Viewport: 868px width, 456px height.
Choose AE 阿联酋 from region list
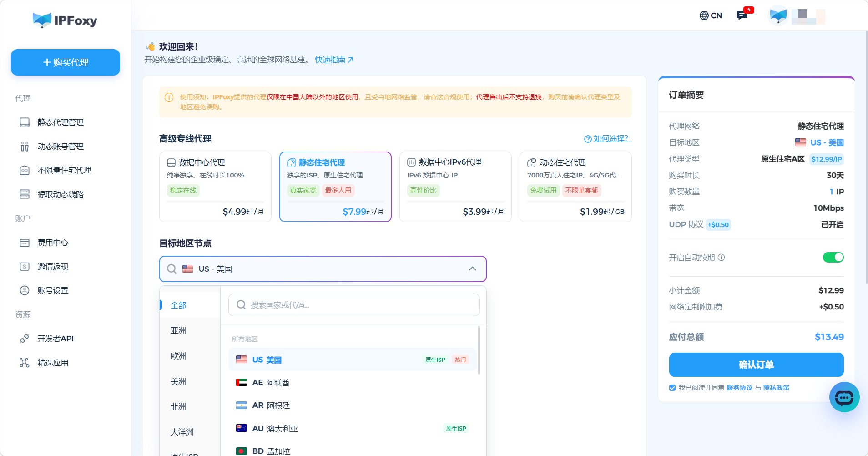click(x=353, y=383)
